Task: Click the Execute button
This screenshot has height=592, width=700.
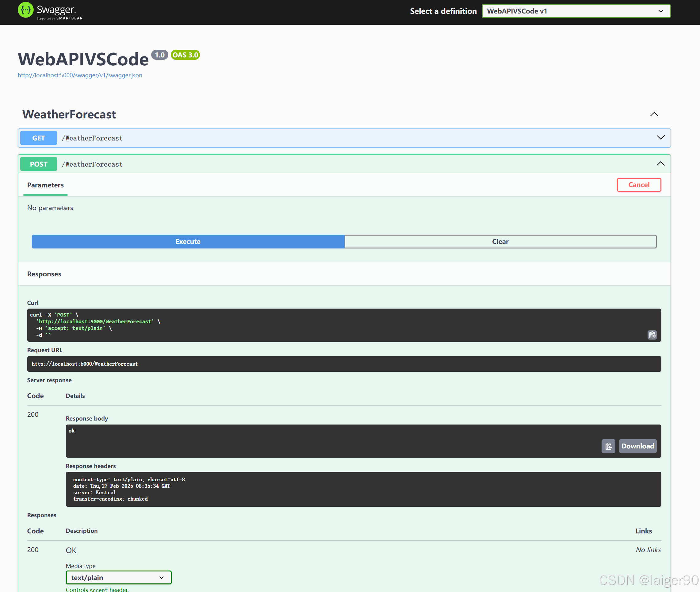Action: (188, 242)
